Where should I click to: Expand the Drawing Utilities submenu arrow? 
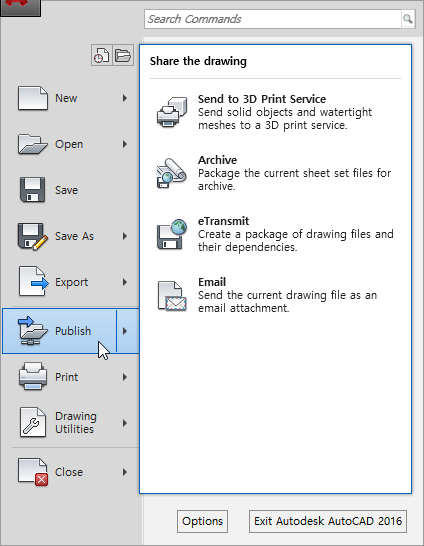click(125, 423)
